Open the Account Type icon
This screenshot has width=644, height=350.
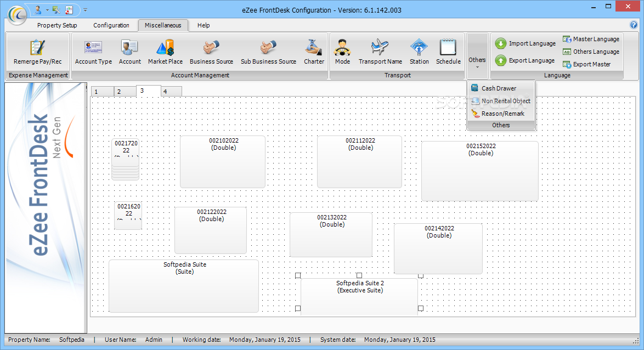(93, 48)
